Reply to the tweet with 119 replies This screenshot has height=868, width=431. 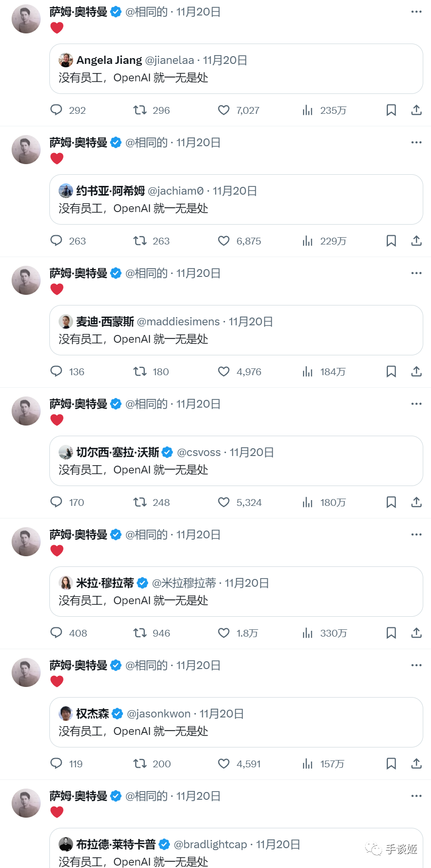tap(57, 764)
